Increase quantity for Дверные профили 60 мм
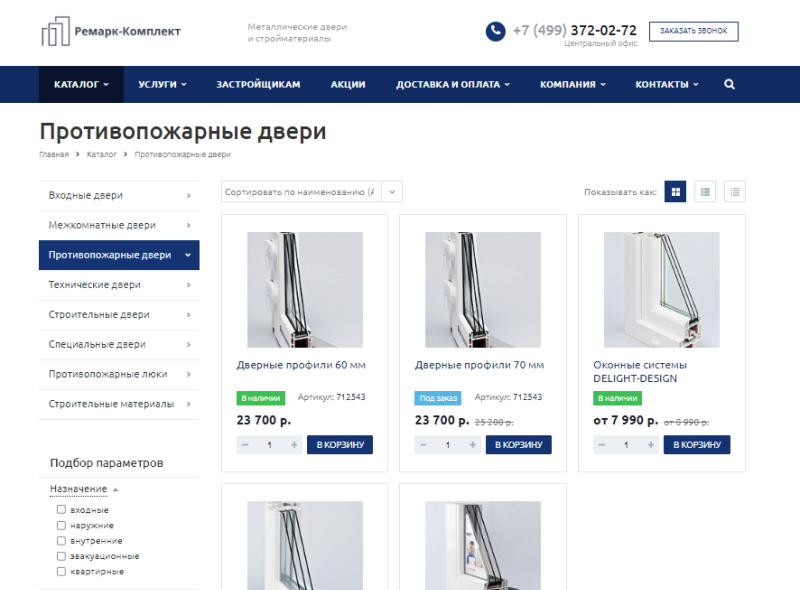Screen dimensions: 800x590 pyautogui.click(x=294, y=445)
